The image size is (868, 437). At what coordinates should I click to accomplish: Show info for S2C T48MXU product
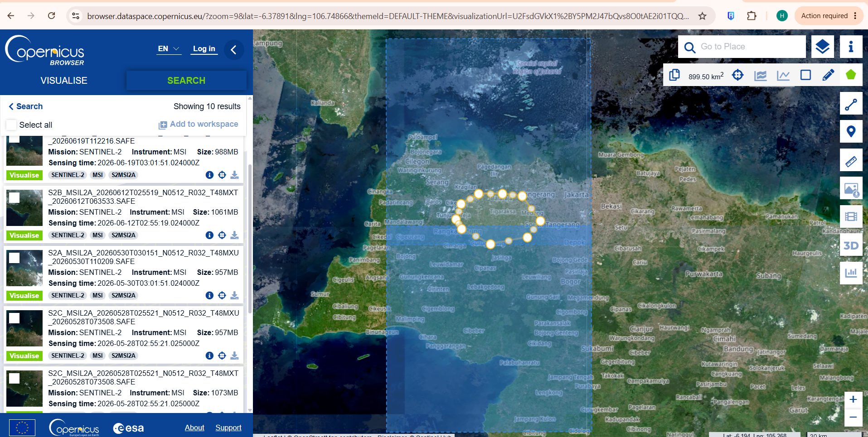[x=209, y=355]
